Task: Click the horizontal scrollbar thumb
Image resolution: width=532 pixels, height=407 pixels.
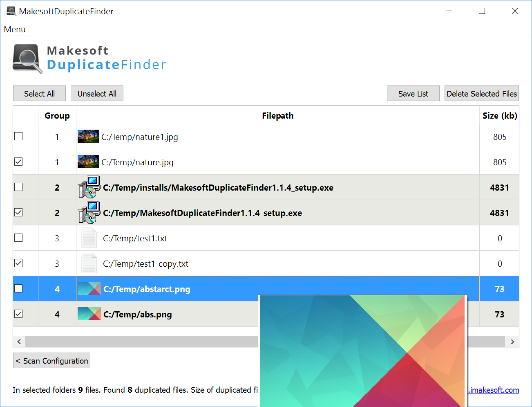Action: (141, 342)
